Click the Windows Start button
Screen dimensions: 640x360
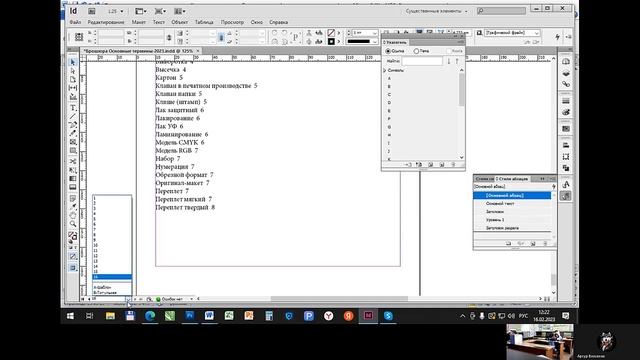(70, 316)
